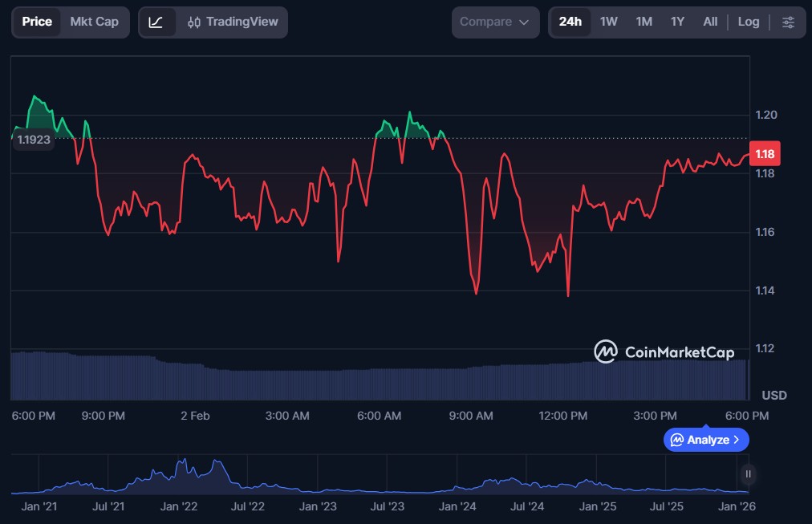The width and height of the screenshot is (812, 524).
Task: Toggle Log scale on the chart
Action: point(748,22)
